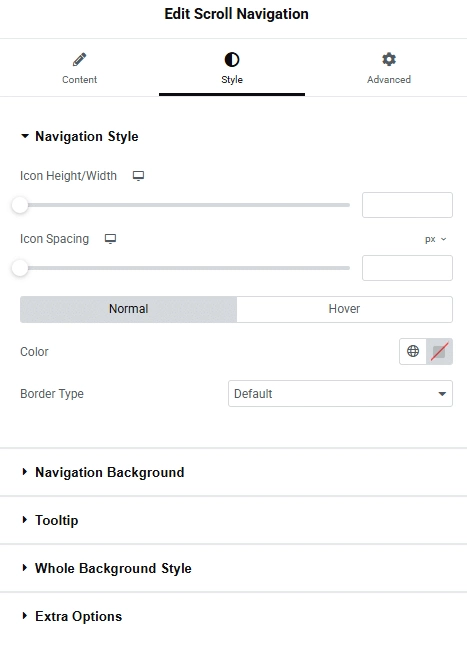
Task: Click responsive device icon beside Icon Height/Width
Action: click(x=138, y=176)
